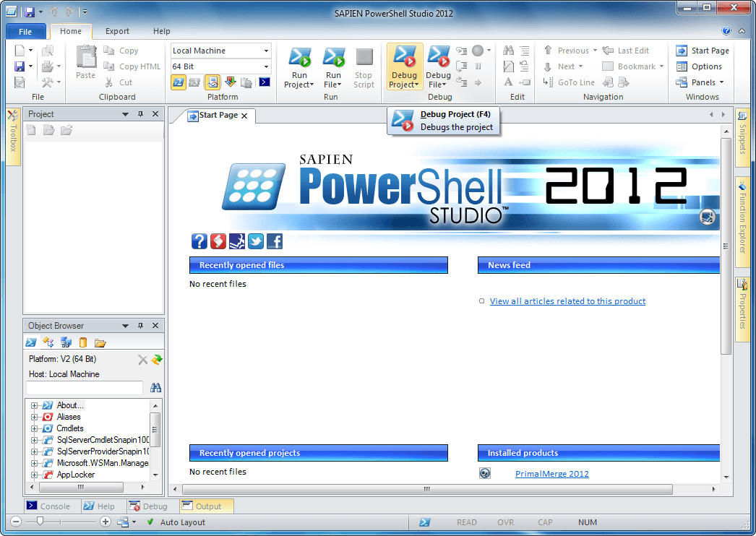756x536 pixels.
Task: Click the new file icon
Action: click(x=20, y=50)
